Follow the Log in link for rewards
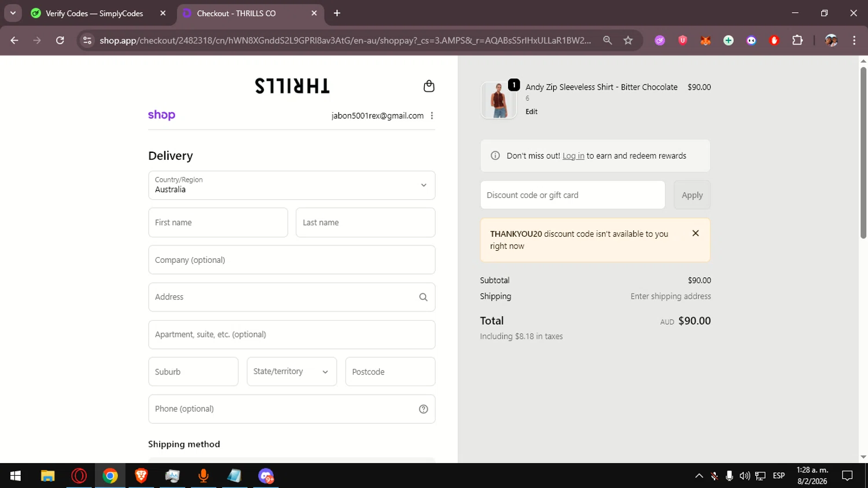Viewport: 868px width, 488px height. pos(573,156)
